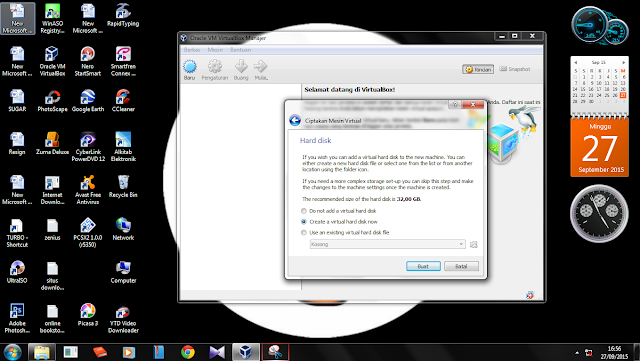Open Google Chrome from the taskbar
Viewport: 640px width, 361px height.
[188, 352]
